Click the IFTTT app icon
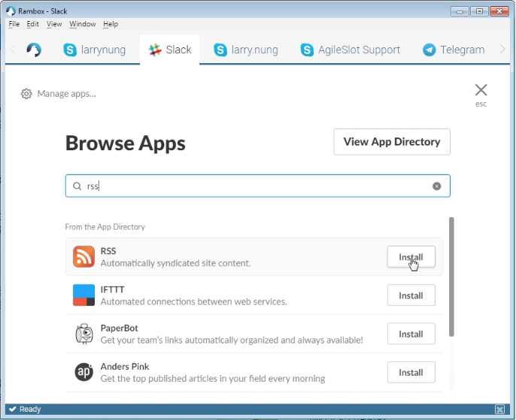516x420 pixels. pos(83,295)
